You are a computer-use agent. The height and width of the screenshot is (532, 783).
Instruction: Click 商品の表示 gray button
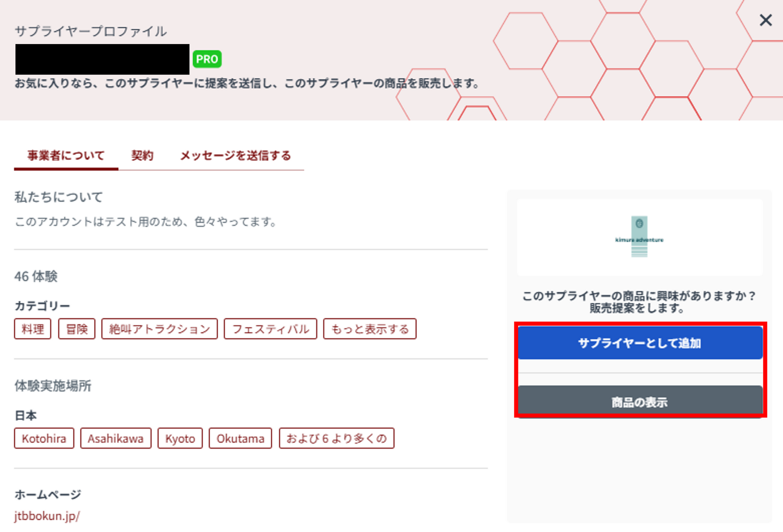(639, 402)
